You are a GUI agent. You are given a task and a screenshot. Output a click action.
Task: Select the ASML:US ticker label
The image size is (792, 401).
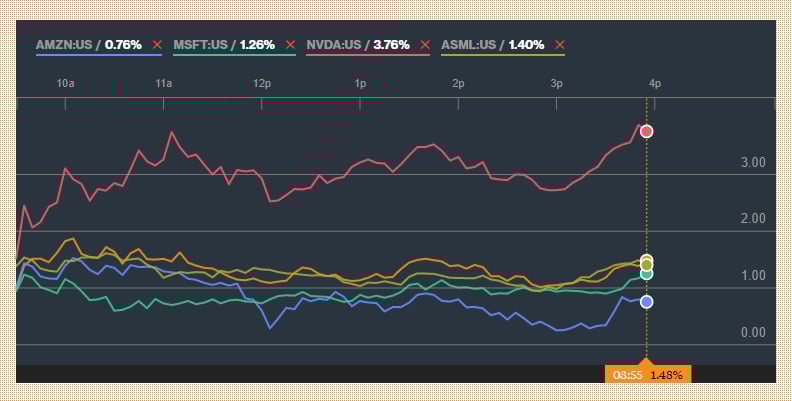tap(469, 45)
